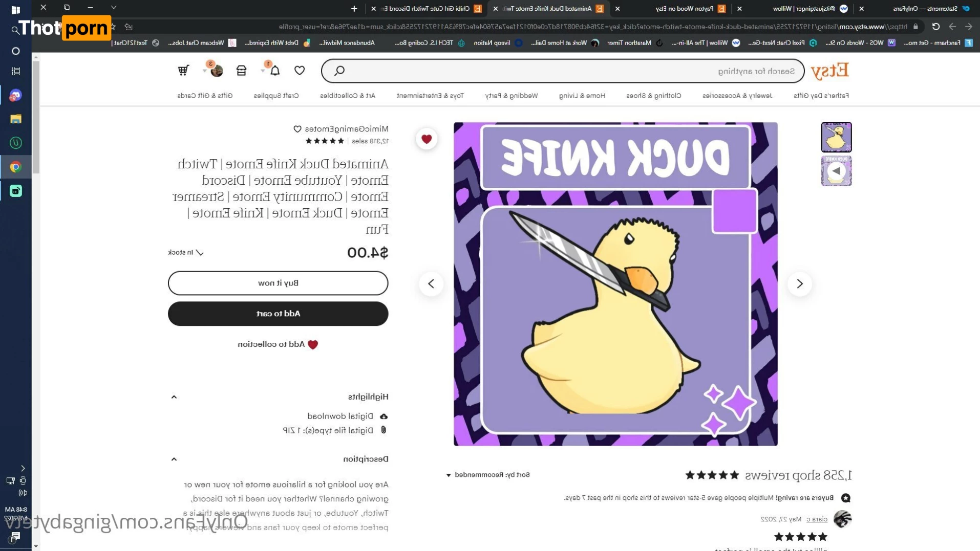Follow MimicGamingEmotes shop via heart icon
Viewport: 980px width, 551px height.
click(x=297, y=129)
